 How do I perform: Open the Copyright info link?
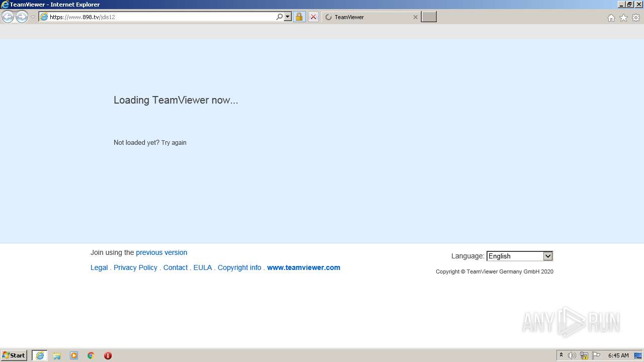pos(239,267)
